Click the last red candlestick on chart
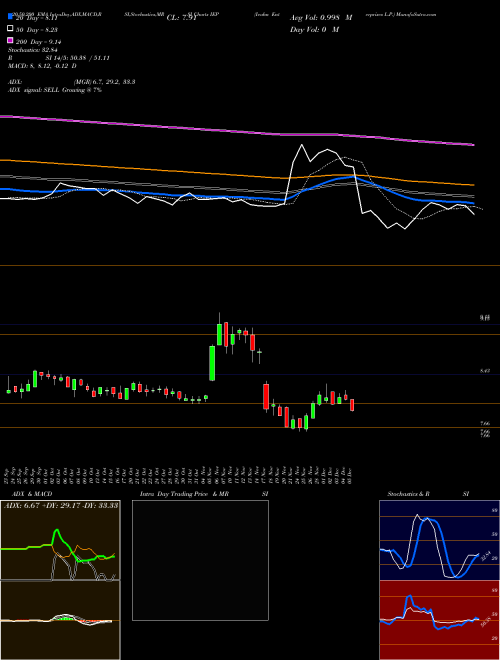Viewport: 500px width, 660px height. tap(352, 405)
